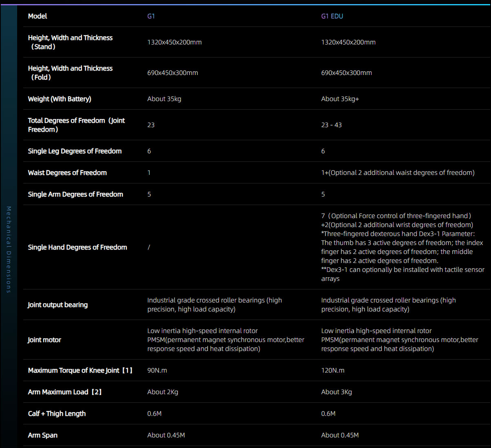Click "0.6M" in the G1 column

pos(155,413)
